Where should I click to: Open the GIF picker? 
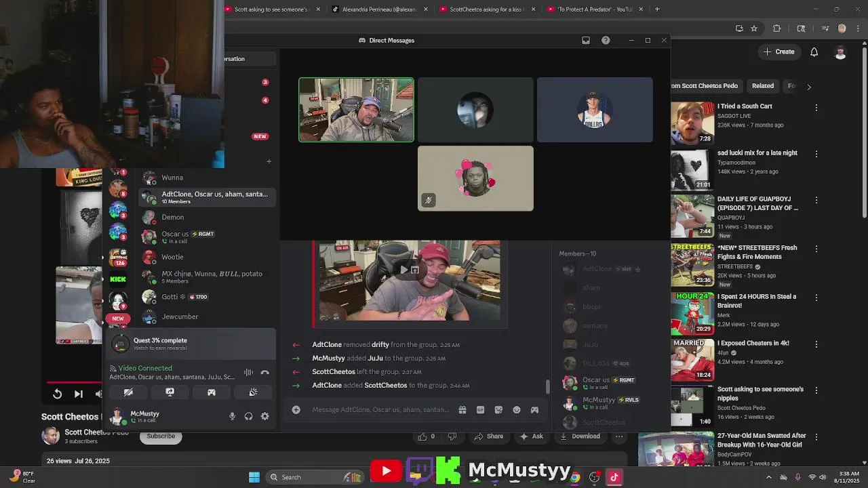click(x=480, y=409)
